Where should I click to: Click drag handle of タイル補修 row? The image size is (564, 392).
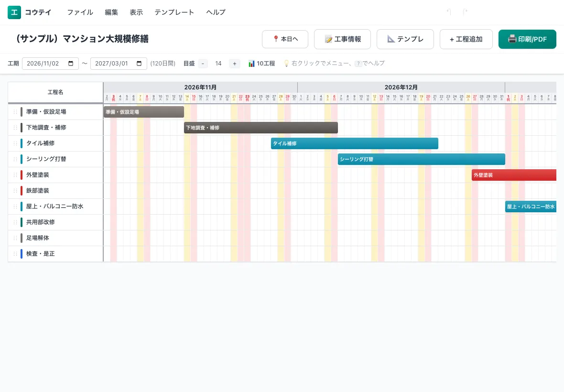[15, 143]
